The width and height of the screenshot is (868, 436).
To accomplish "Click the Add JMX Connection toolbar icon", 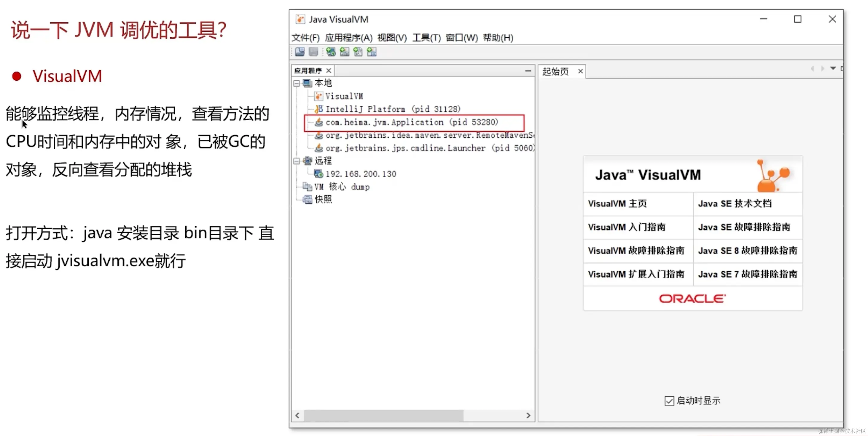I will pos(344,52).
